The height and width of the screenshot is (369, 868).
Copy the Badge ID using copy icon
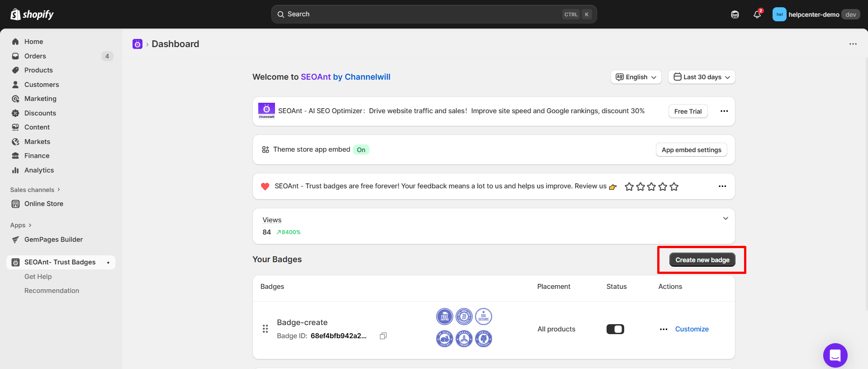(x=383, y=336)
